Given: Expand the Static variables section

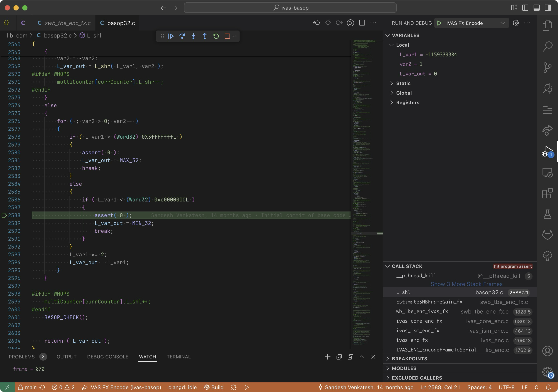Looking at the screenshot, I should 403,83.
